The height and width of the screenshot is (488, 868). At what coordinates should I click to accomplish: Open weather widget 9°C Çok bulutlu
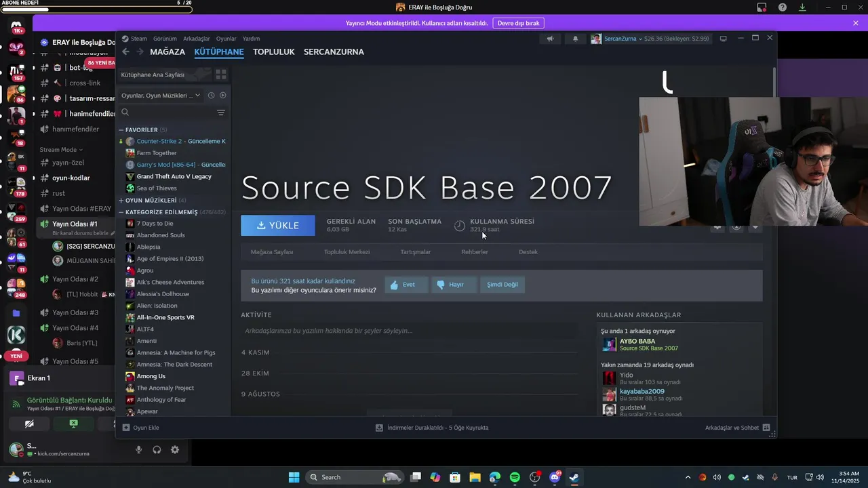30,477
